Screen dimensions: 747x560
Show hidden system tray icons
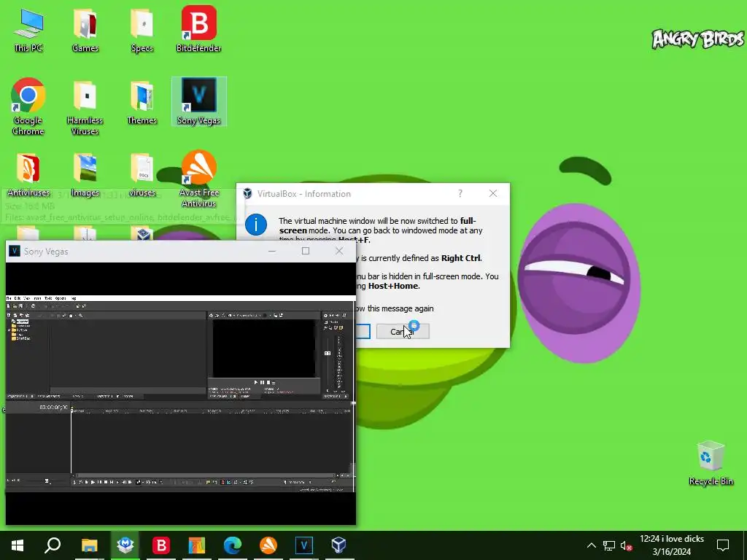(x=591, y=545)
